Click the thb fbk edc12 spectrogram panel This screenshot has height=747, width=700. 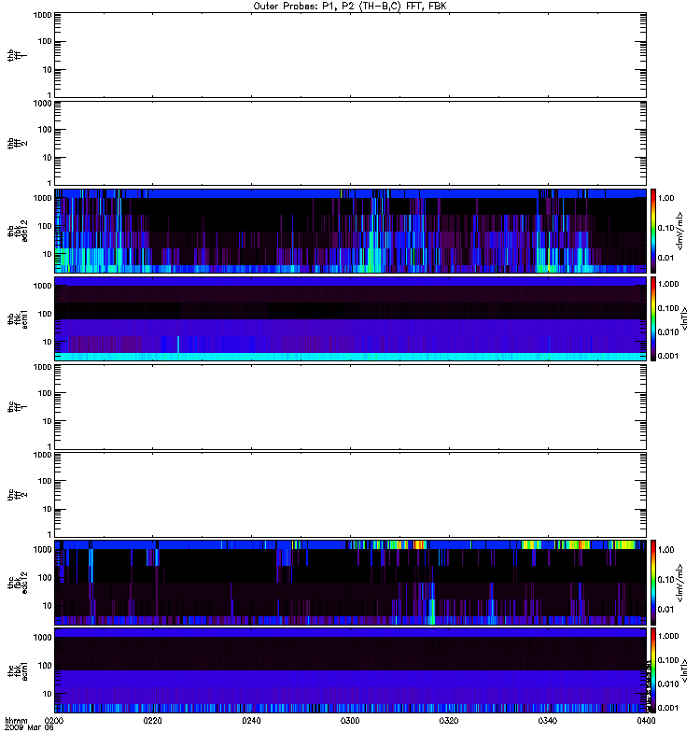[x=350, y=231]
